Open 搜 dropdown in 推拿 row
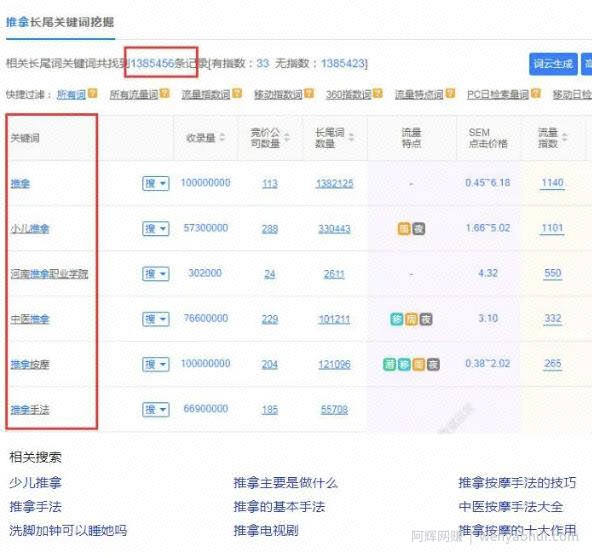The width and height of the screenshot is (592, 558). (156, 183)
